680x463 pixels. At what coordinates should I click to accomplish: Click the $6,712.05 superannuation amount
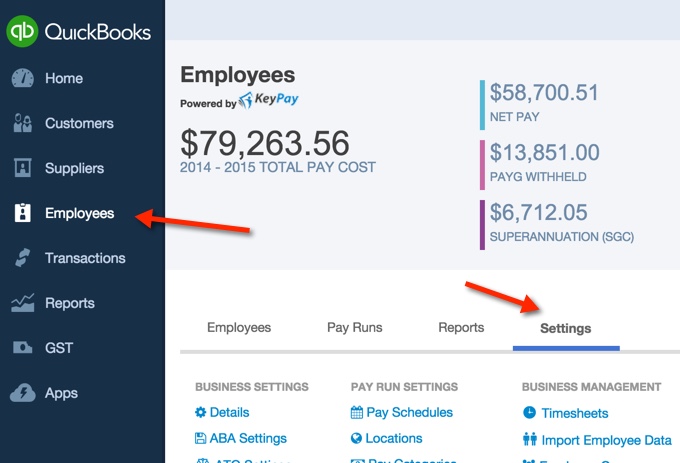(538, 212)
